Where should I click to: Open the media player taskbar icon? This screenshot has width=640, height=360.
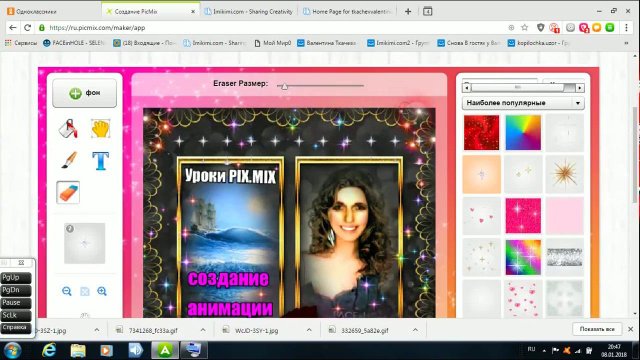pos(107,350)
